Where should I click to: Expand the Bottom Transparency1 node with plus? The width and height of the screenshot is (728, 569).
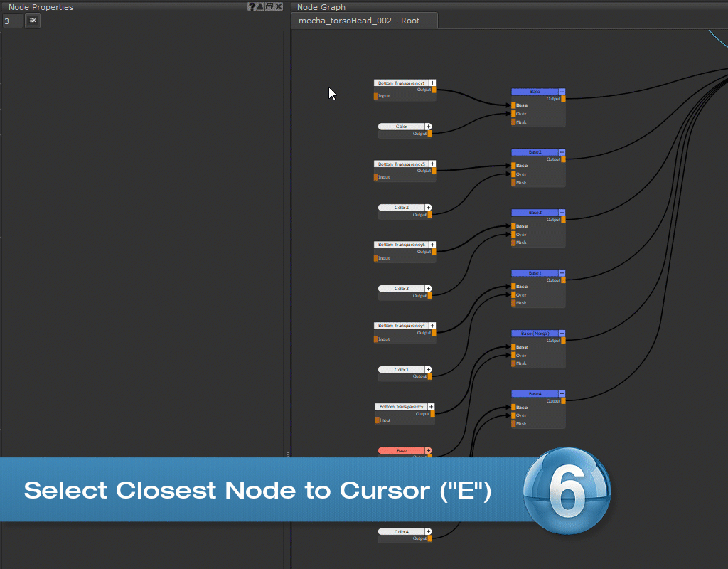(x=432, y=83)
